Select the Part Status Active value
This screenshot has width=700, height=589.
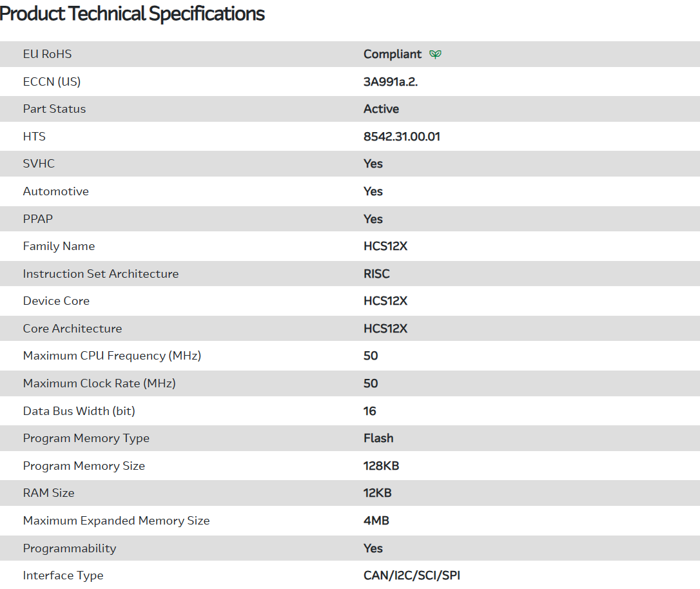coord(381,109)
